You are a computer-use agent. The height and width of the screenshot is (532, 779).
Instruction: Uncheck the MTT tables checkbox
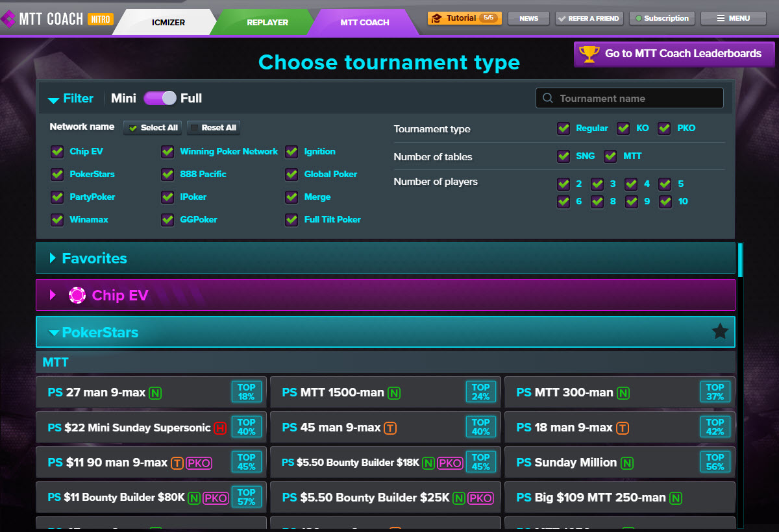610,156
